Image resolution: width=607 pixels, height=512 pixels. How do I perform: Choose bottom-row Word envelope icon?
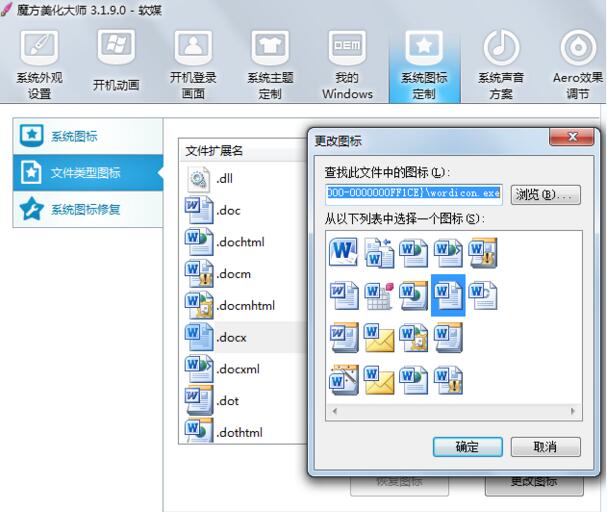[x=379, y=380]
